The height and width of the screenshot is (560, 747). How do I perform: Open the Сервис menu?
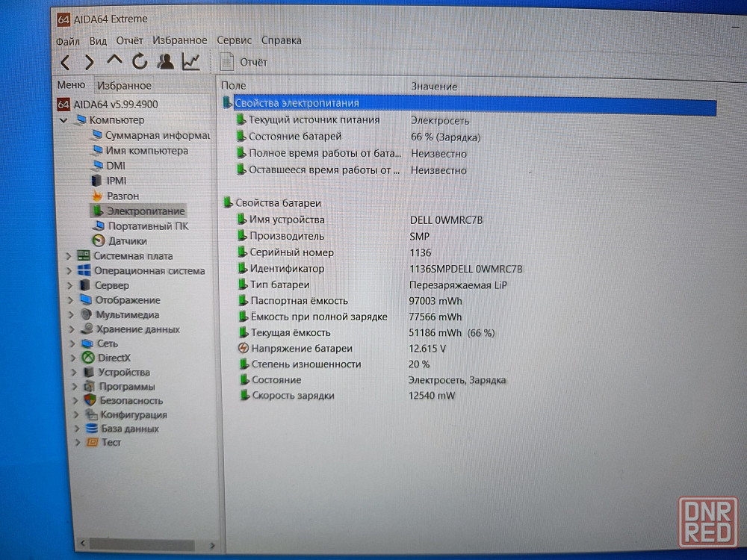[234, 40]
